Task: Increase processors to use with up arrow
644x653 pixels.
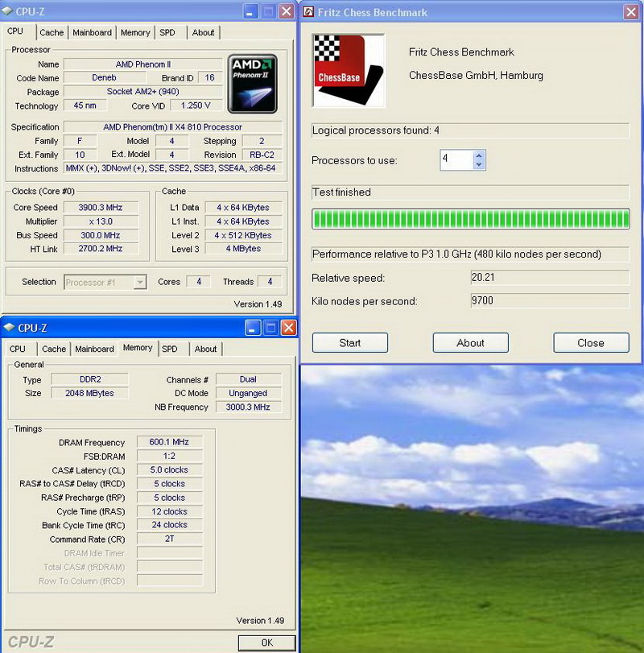Action: [479, 155]
